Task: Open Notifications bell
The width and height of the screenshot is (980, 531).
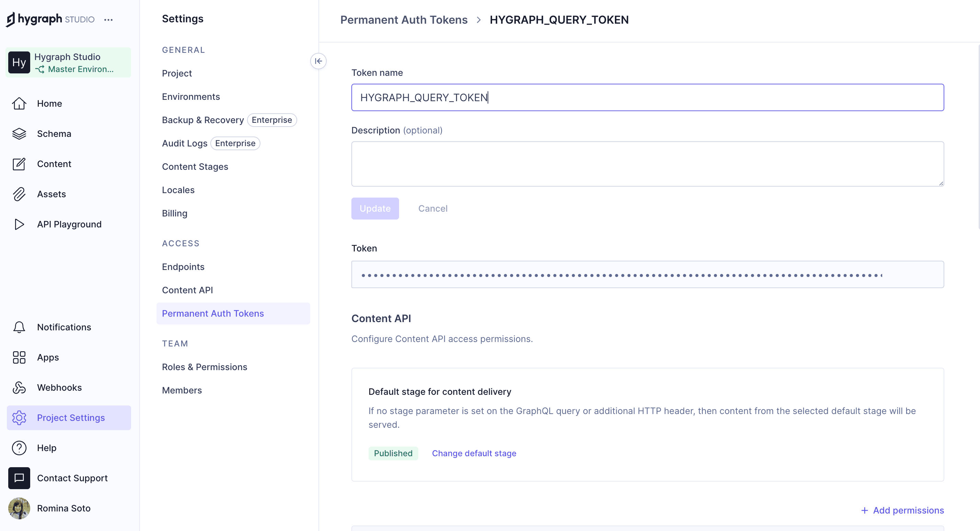Action: [19, 327]
